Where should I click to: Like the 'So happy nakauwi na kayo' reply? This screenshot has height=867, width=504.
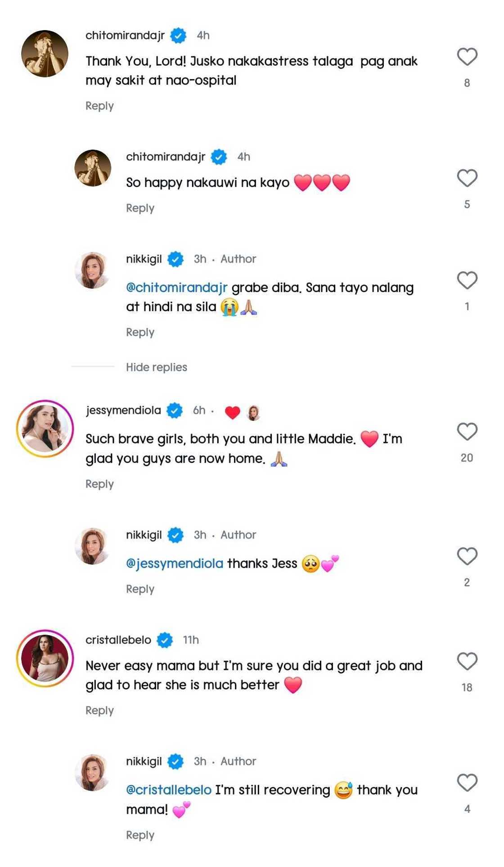point(467,178)
